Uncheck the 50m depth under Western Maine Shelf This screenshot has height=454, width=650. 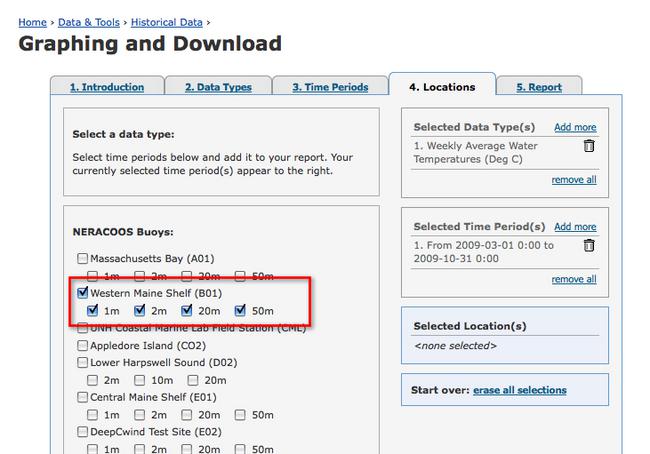click(x=240, y=310)
